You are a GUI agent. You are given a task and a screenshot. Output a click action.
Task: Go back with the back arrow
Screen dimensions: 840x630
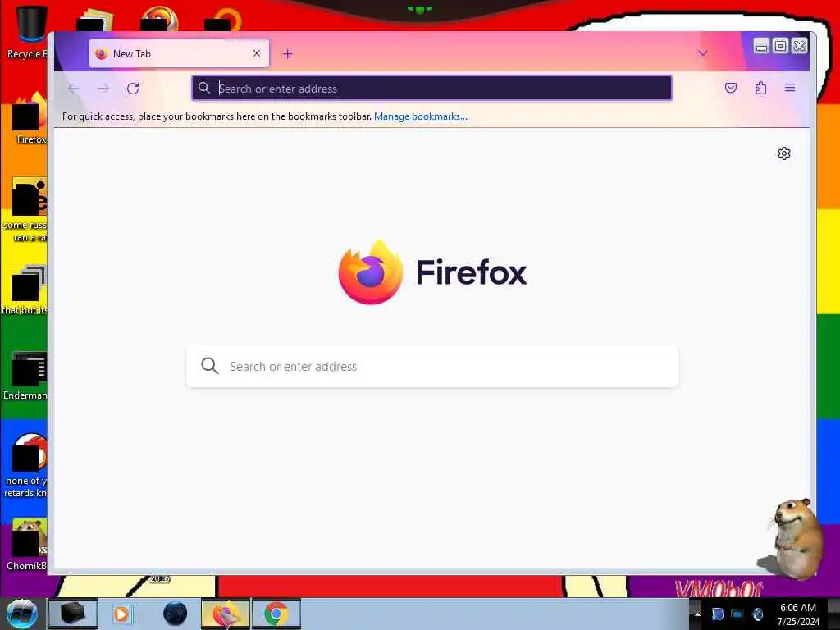coord(74,89)
